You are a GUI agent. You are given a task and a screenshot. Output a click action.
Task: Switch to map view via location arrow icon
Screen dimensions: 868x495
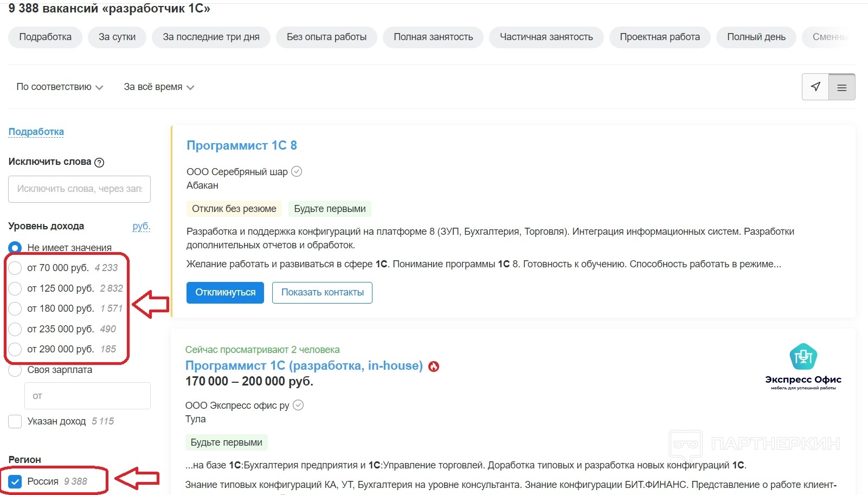coord(815,87)
